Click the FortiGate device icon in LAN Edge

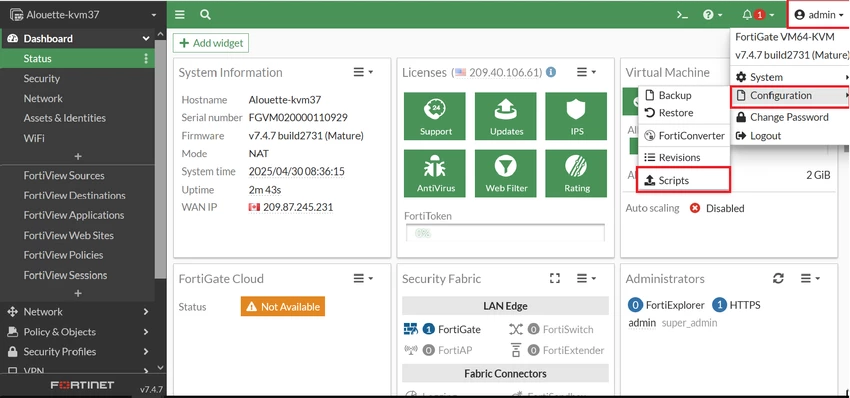coord(410,329)
